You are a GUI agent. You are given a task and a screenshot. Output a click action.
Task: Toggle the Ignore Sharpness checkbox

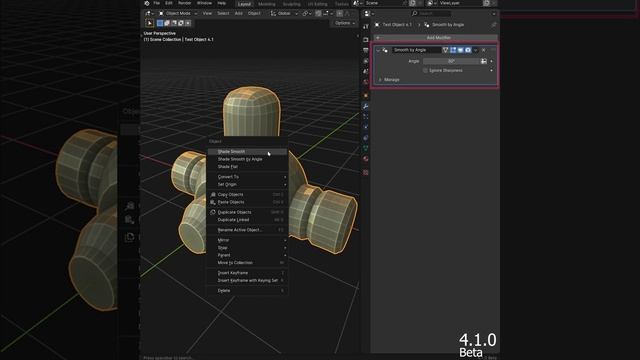pos(425,71)
